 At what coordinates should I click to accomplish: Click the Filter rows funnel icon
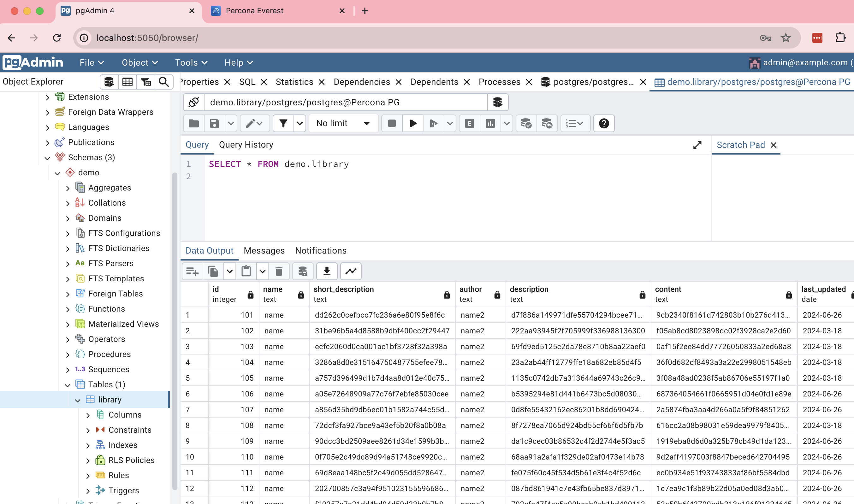click(x=283, y=123)
